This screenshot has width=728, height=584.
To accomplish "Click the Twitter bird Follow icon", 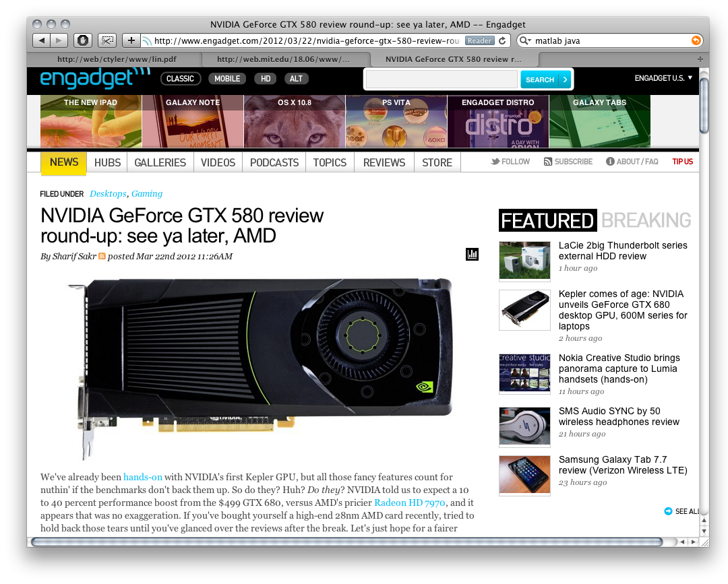I will point(495,162).
